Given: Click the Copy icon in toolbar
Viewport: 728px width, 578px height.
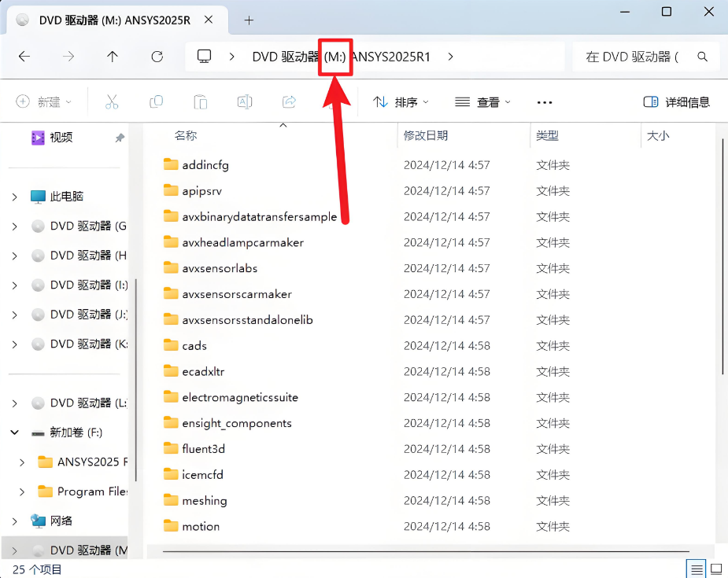Looking at the screenshot, I should 156,101.
